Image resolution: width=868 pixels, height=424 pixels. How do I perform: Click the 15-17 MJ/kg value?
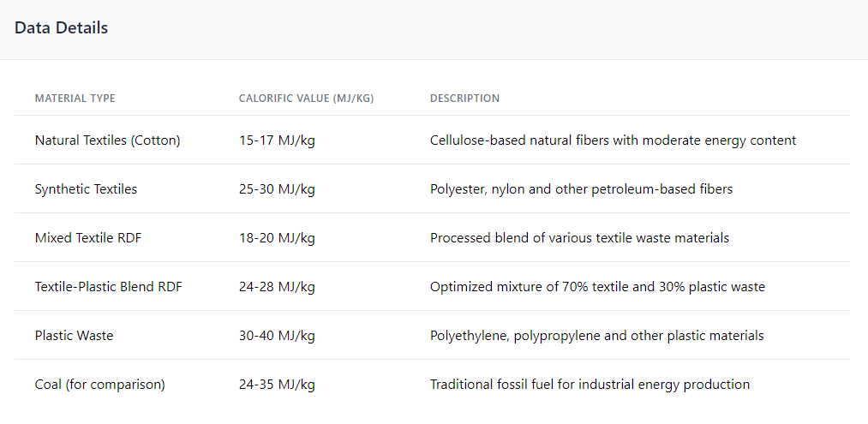pyautogui.click(x=277, y=140)
